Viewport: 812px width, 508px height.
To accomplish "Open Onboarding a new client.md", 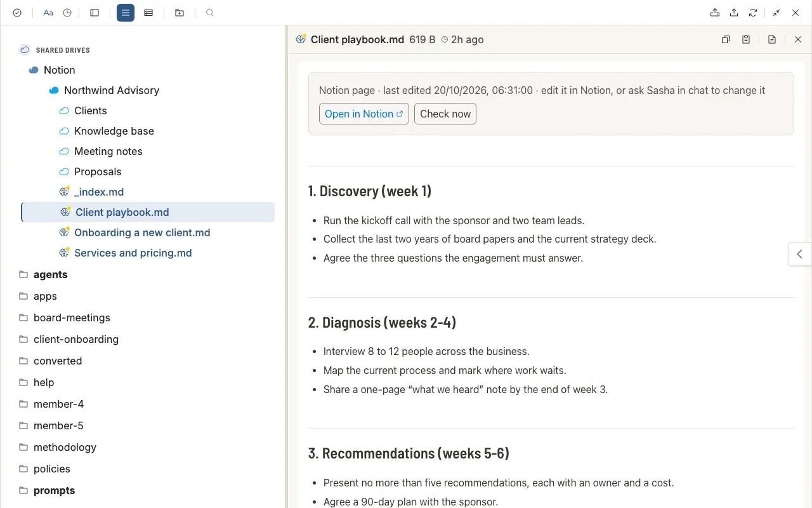I will [x=142, y=232].
